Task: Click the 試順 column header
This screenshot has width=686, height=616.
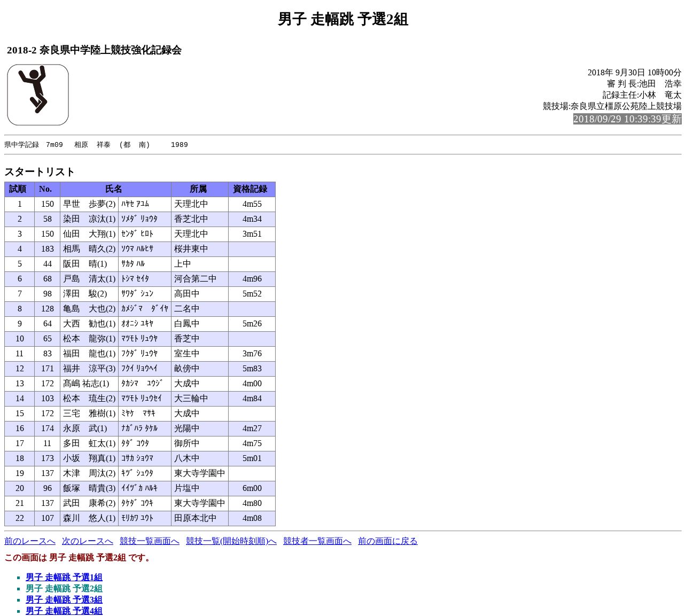Action: (x=20, y=189)
